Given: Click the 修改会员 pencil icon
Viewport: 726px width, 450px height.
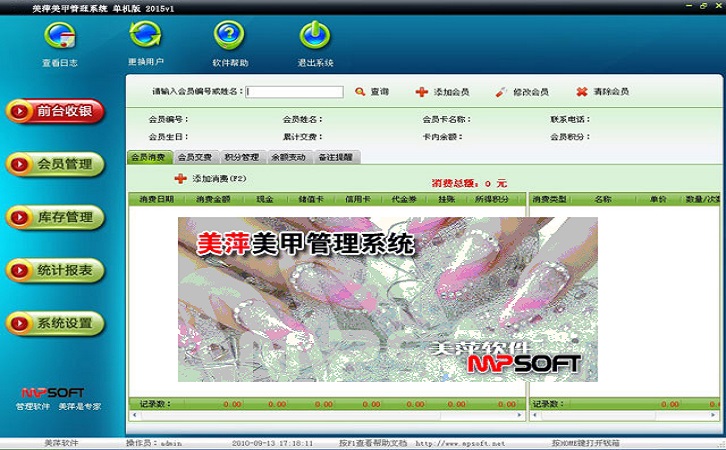Looking at the screenshot, I should (x=501, y=92).
